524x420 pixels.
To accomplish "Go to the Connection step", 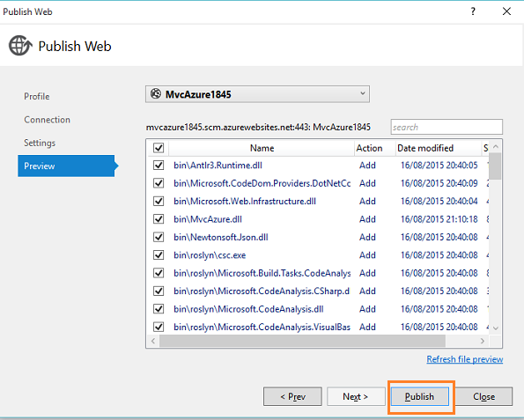I will 48,120.
